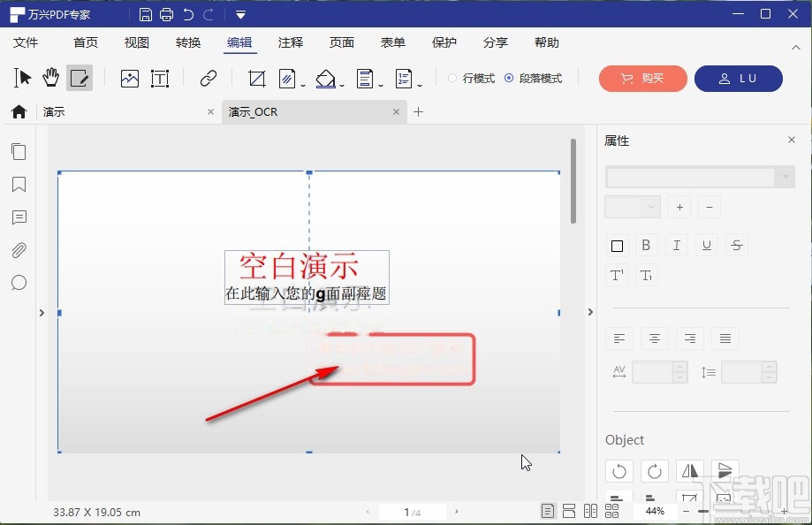Open the quick access toolbar dropdown
This screenshot has width=812, height=525.
coord(240,14)
